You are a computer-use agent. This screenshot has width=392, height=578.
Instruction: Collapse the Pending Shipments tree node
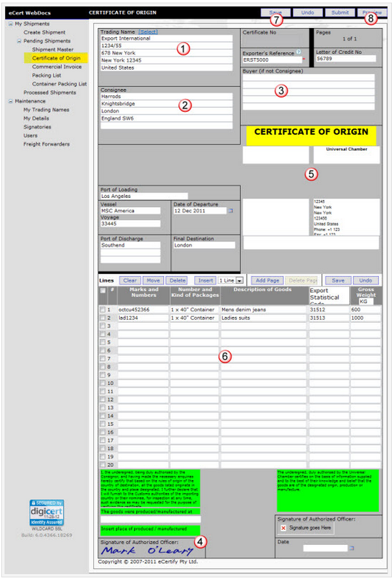pos(19,41)
